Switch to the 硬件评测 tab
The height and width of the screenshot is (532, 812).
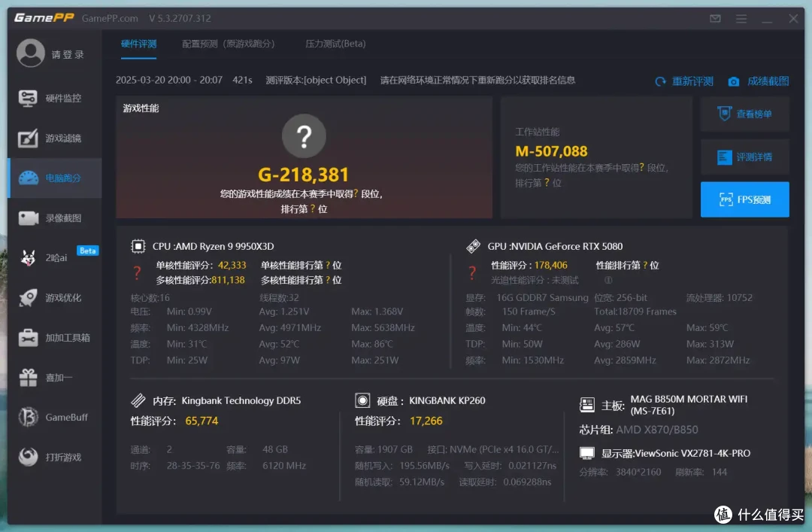(139, 44)
